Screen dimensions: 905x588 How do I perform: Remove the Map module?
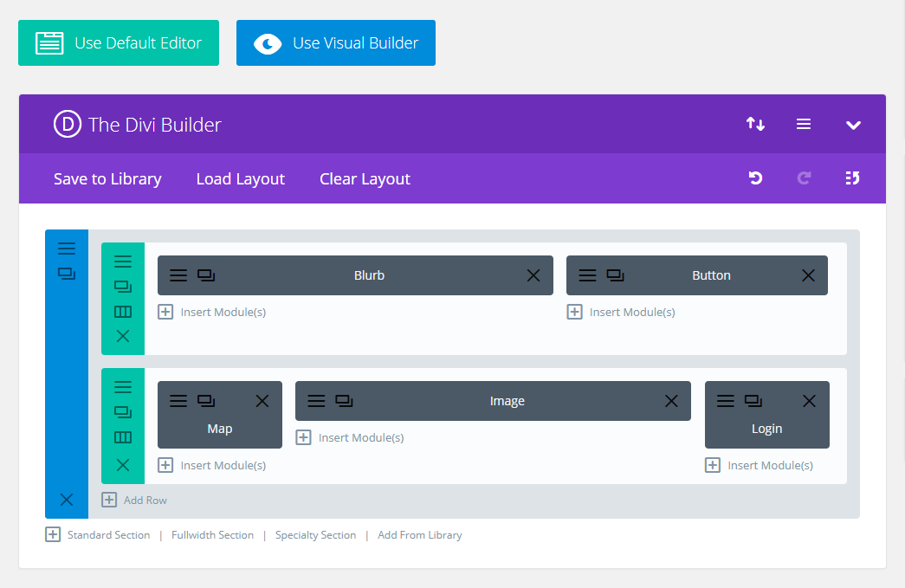[262, 400]
